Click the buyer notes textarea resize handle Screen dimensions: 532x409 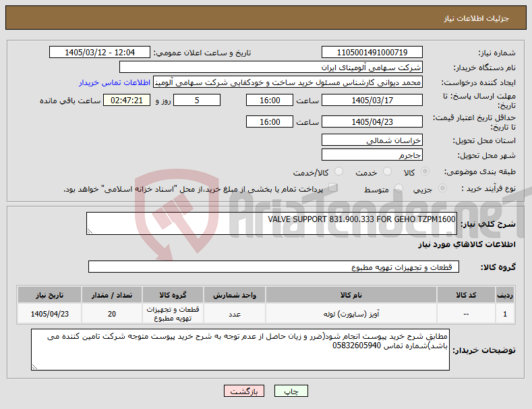(x=34, y=367)
